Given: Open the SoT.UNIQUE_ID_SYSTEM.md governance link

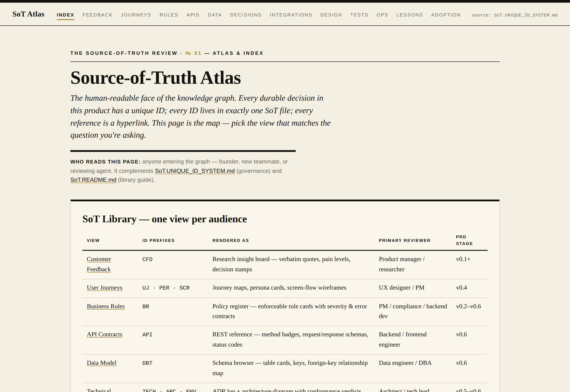Looking at the screenshot, I should coord(195,171).
